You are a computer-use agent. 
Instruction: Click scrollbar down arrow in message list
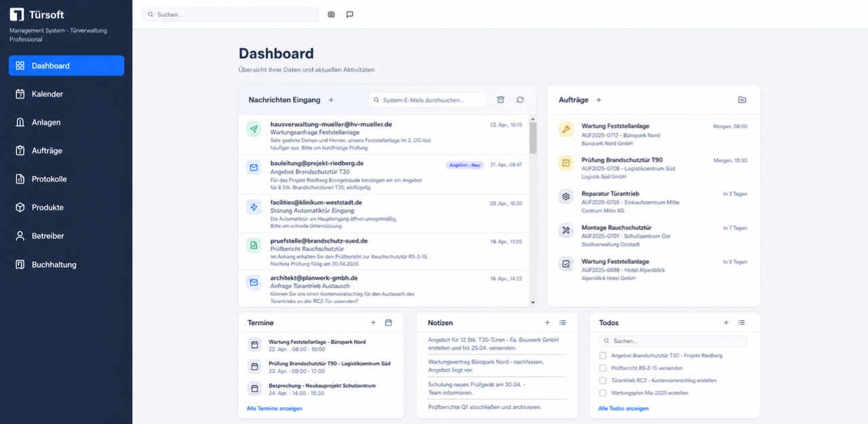click(x=532, y=303)
